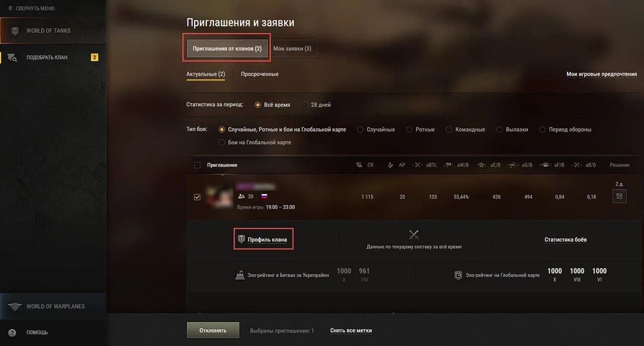Open the World of Warplanes wings icon
Viewport: 644px width, 346px height.
coord(15,306)
